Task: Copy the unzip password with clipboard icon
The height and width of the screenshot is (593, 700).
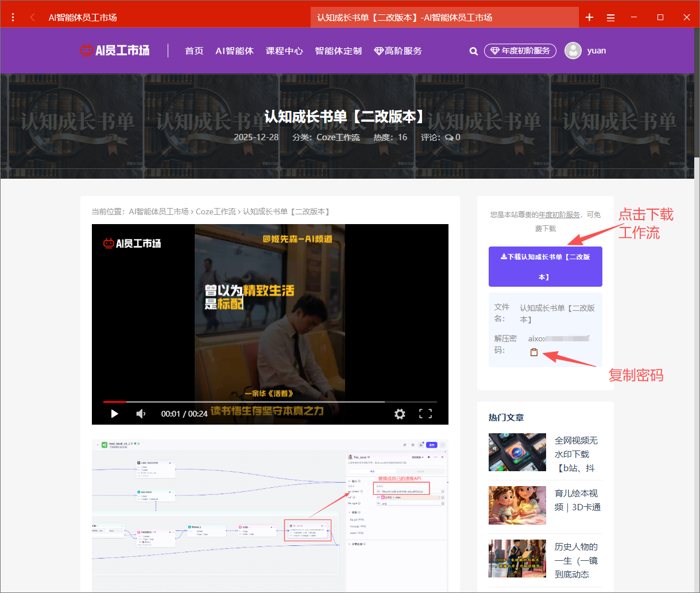Action: pyautogui.click(x=534, y=352)
